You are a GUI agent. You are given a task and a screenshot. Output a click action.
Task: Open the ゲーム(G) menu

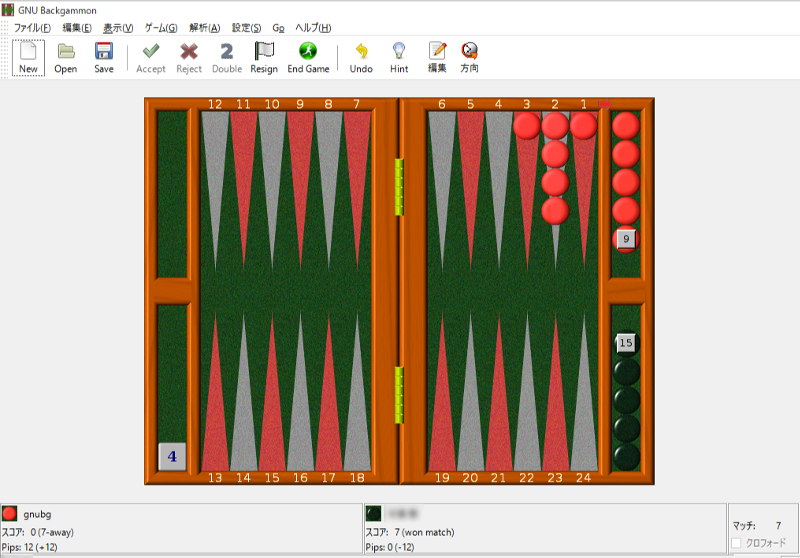161,27
